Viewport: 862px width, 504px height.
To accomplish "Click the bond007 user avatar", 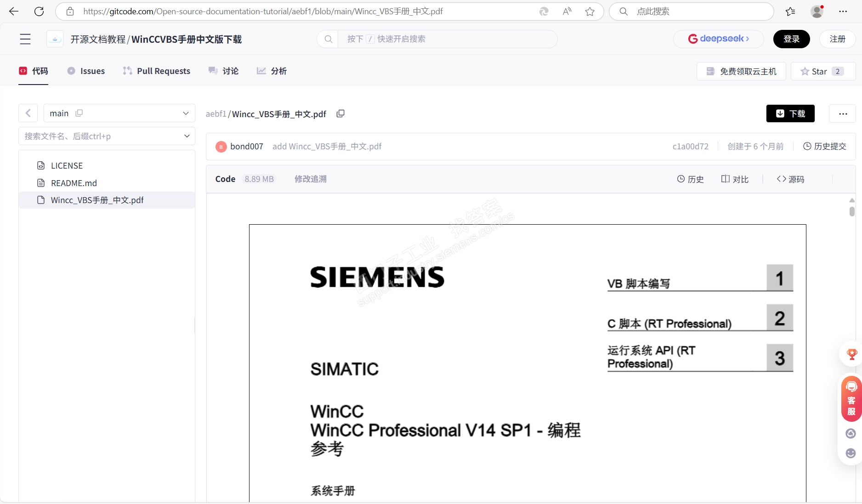I will 221,147.
